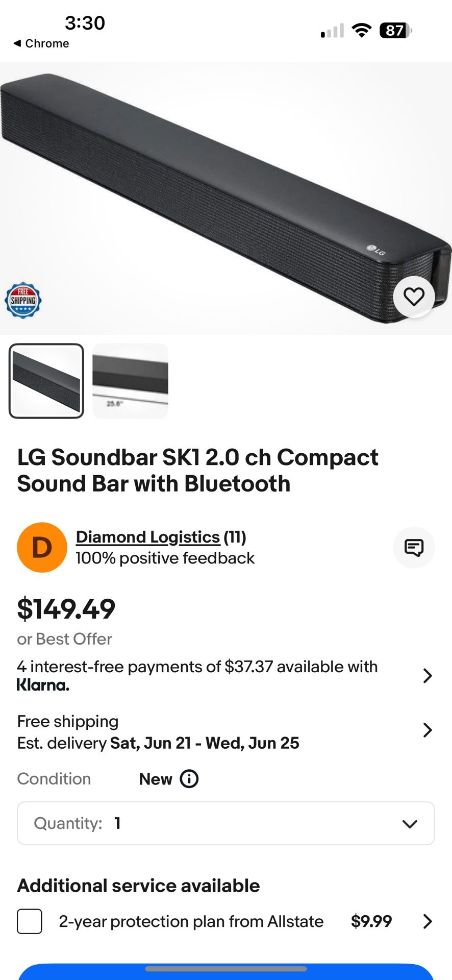452x980 pixels.
Task: Select the measurement thumbnail showing 25.6 inches
Action: [x=130, y=381]
